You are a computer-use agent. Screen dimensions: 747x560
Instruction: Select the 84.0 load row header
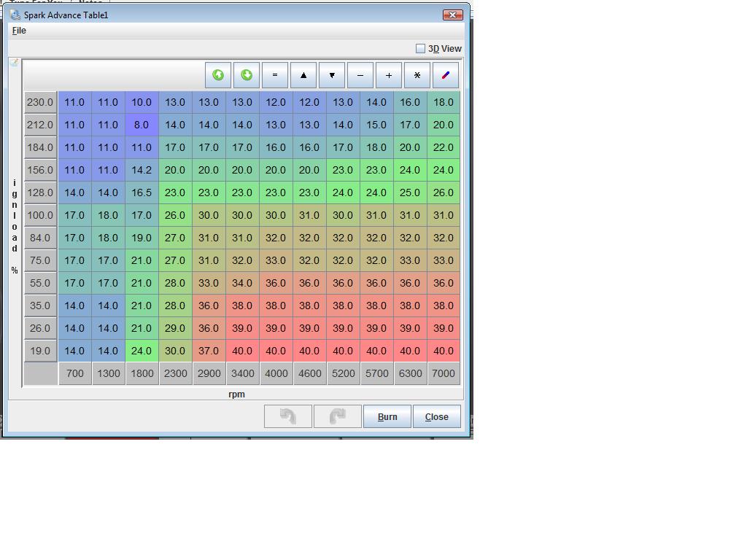(x=41, y=238)
